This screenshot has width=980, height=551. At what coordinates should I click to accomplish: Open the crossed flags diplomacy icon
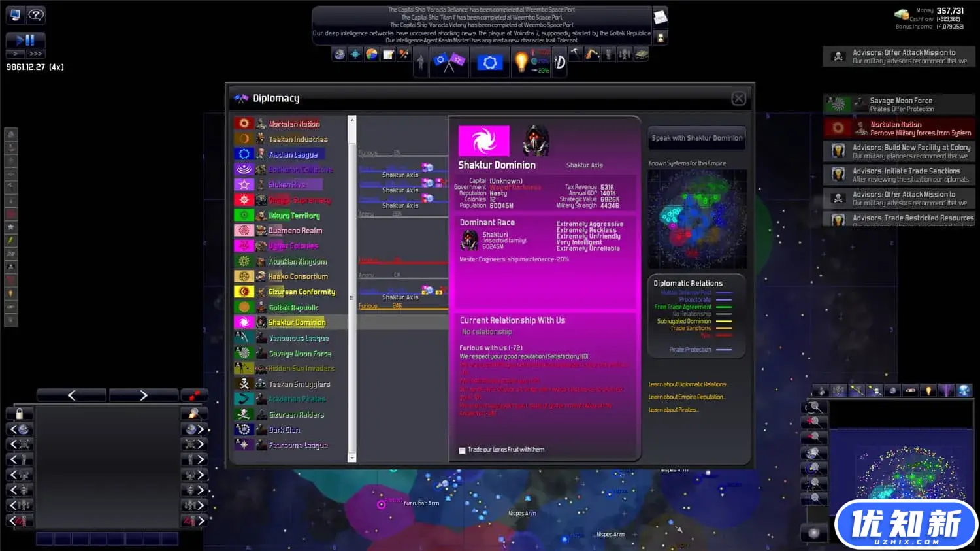pos(448,62)
